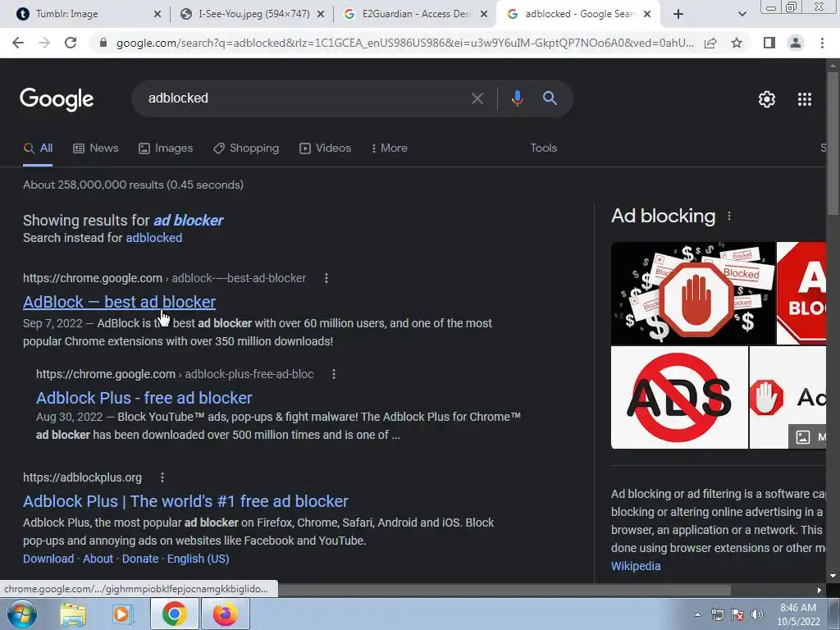This screenshot has width=840, height=630.
Task: Open options for the adblockplus.org result
Action: [x=162, y=477]
